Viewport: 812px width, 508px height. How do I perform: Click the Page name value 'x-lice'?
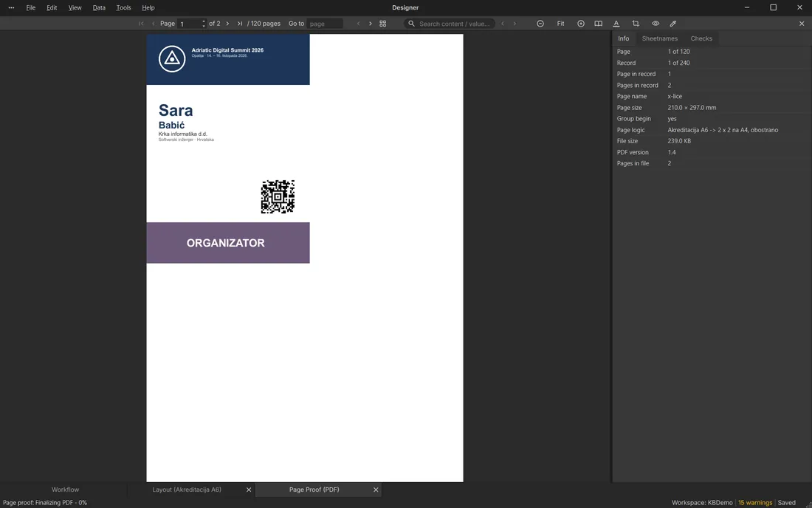(675, 96)
